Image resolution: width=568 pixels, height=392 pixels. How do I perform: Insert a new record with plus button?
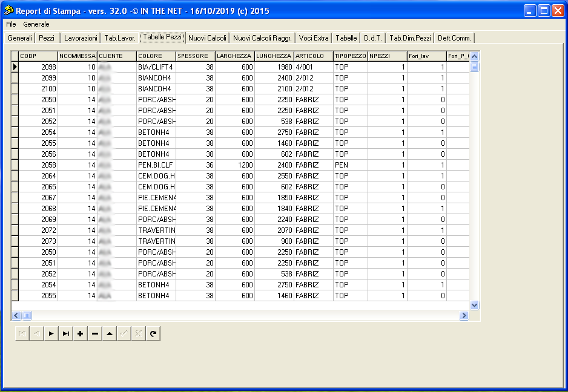(x=80, y=333)
